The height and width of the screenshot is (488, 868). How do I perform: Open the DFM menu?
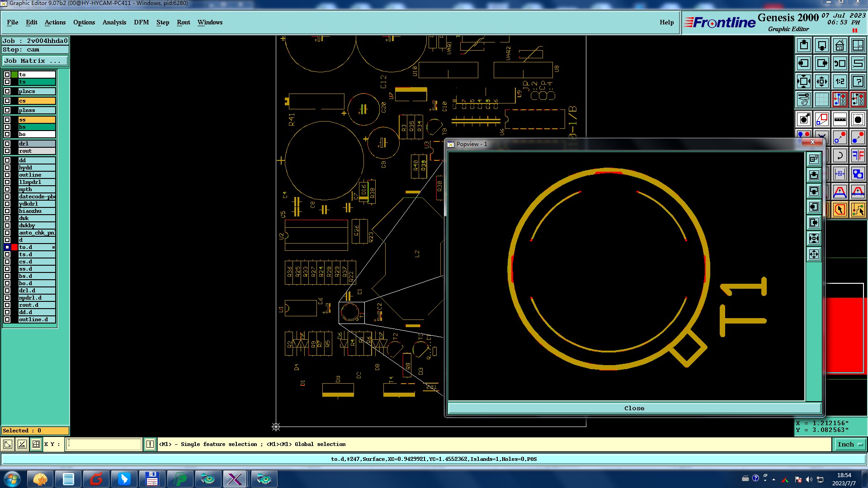[141, 22]
